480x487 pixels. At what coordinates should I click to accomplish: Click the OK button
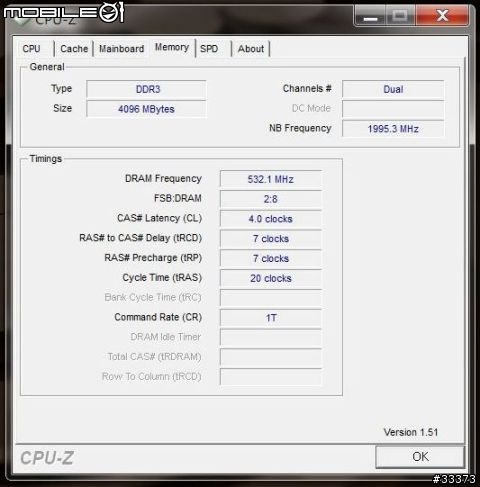420,457
